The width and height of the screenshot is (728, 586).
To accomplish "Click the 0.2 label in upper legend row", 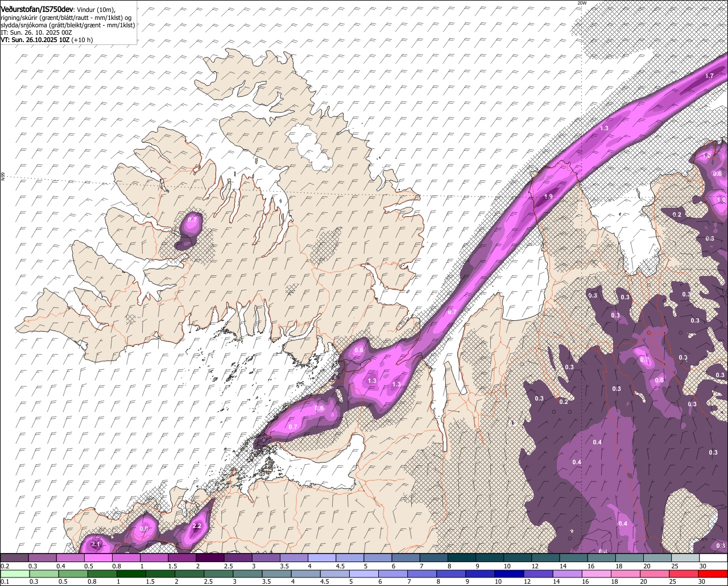I will click(x=5, y=566).
